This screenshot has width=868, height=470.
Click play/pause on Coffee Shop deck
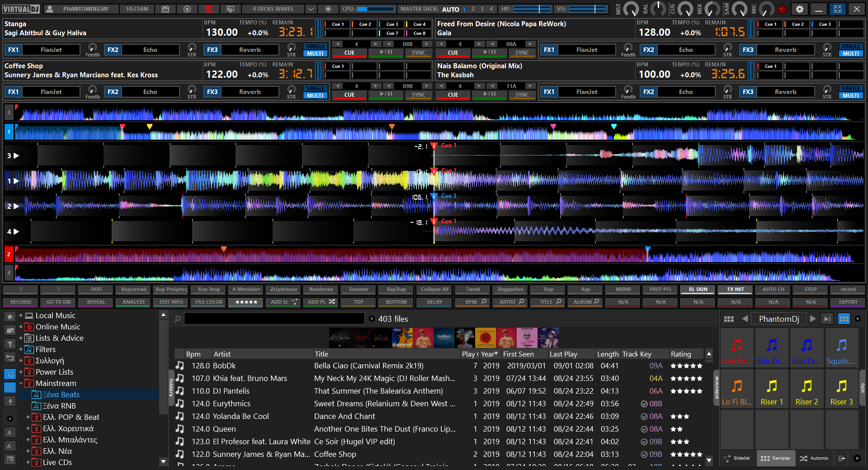[x=386, y=94]
